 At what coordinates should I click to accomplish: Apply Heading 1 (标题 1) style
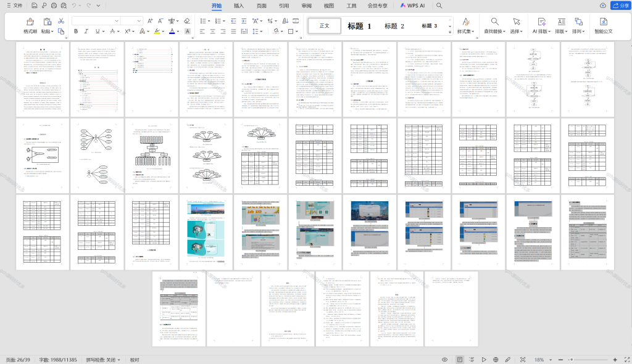pos(359,26)
